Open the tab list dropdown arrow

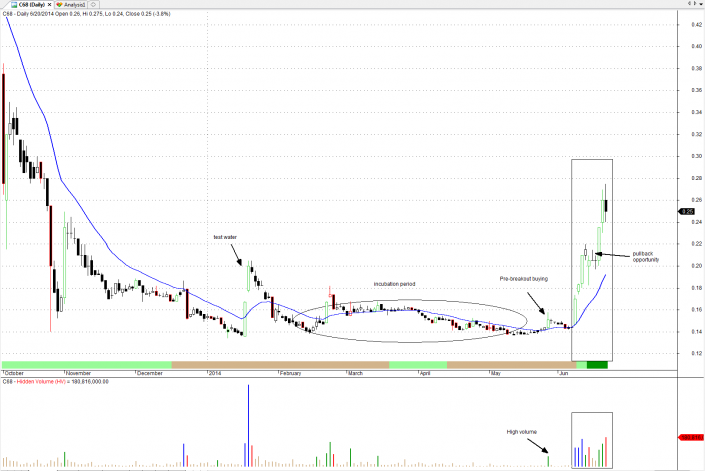(699, 5)
